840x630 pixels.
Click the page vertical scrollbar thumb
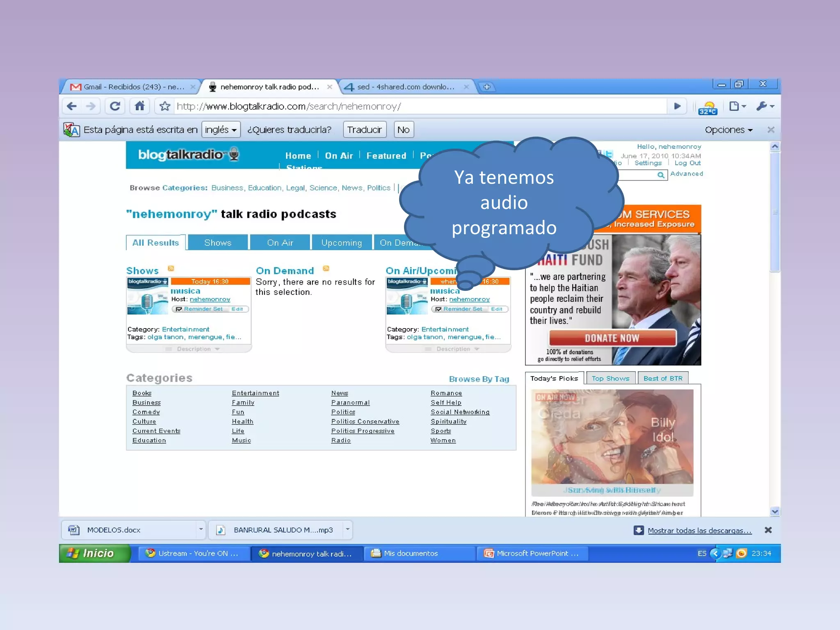(774, 211)
